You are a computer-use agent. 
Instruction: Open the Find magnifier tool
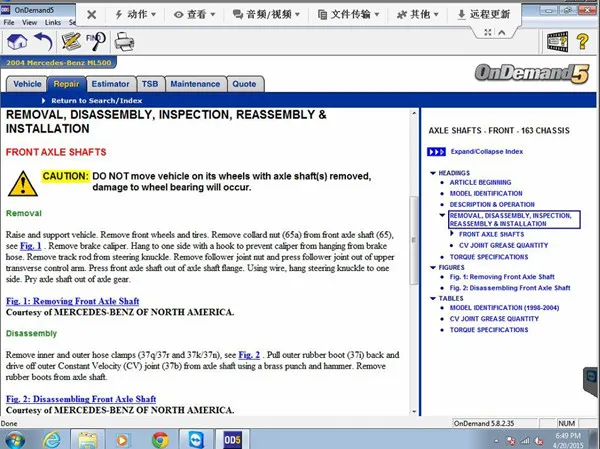click(x=96, y=41)
